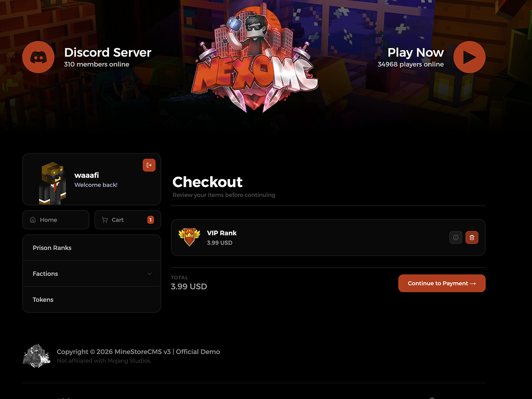
Task: Click the Play Now heading text
Action: [415, 52]
